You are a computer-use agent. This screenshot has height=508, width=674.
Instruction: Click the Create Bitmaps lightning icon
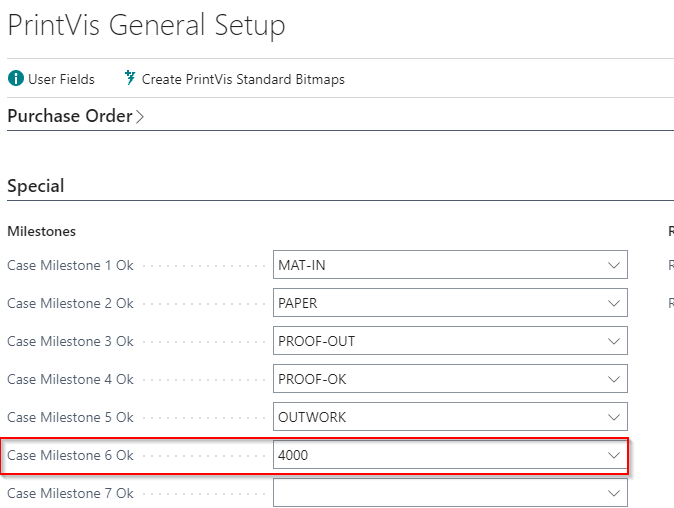click(130, 78)
